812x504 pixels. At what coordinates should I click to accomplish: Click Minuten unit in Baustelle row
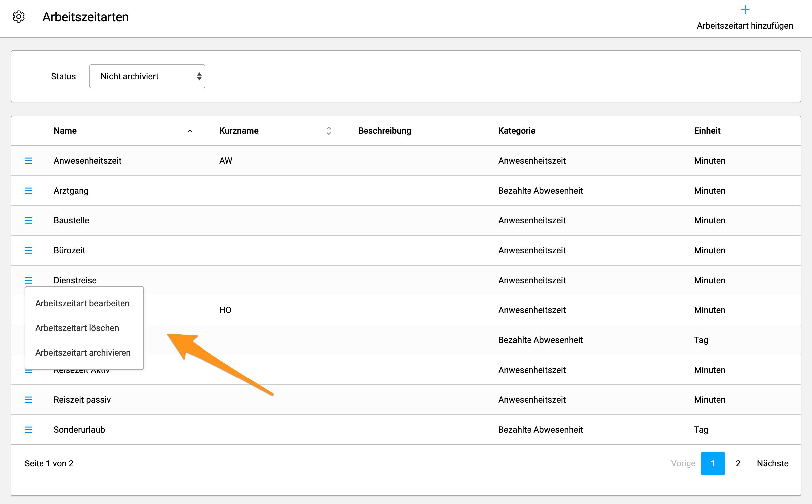click(x=710, y=220)
